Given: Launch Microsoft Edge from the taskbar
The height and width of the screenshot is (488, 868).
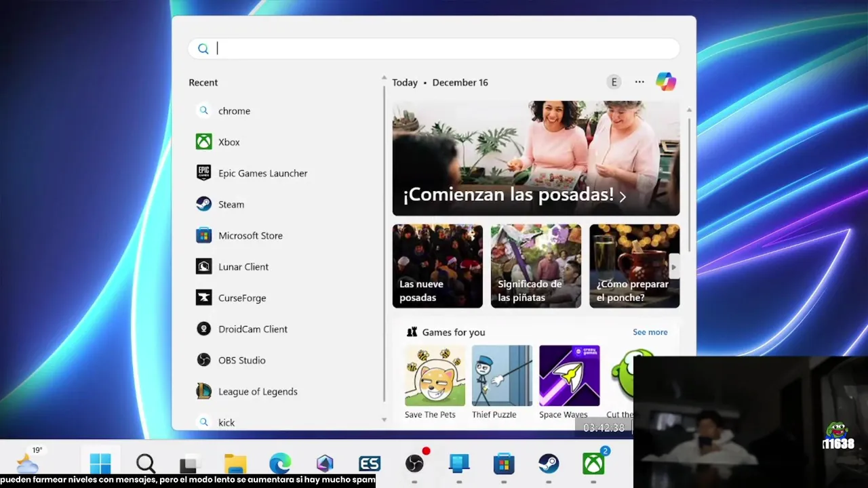Looking at the screenshot, I should pos(280,464).
